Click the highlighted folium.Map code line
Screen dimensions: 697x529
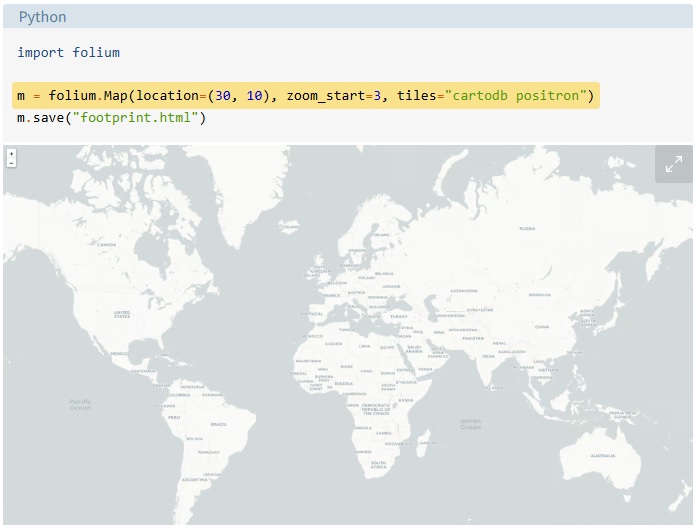tap(305, 96)
